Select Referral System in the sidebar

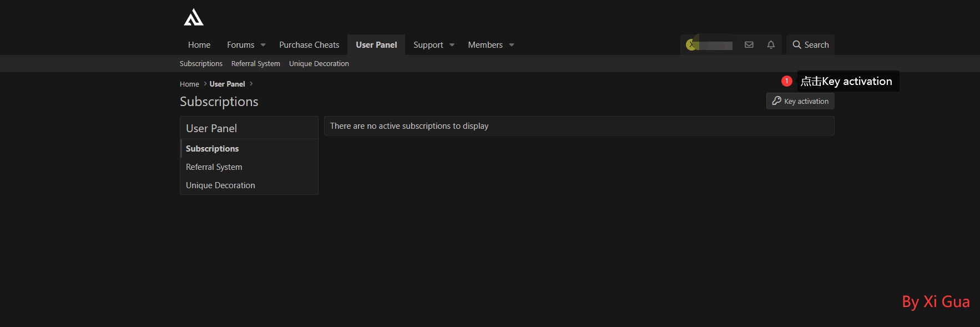214,167
